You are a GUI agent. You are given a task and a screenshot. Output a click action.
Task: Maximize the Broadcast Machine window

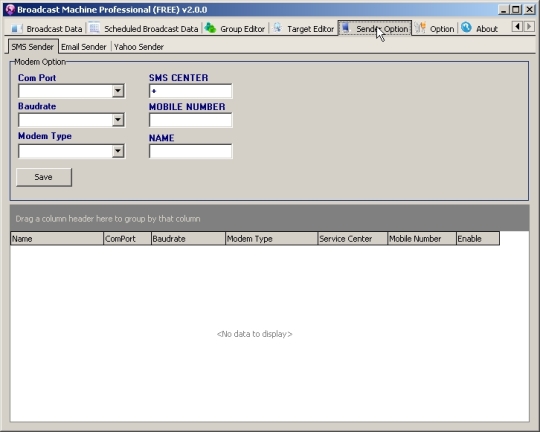pos(516,10)
